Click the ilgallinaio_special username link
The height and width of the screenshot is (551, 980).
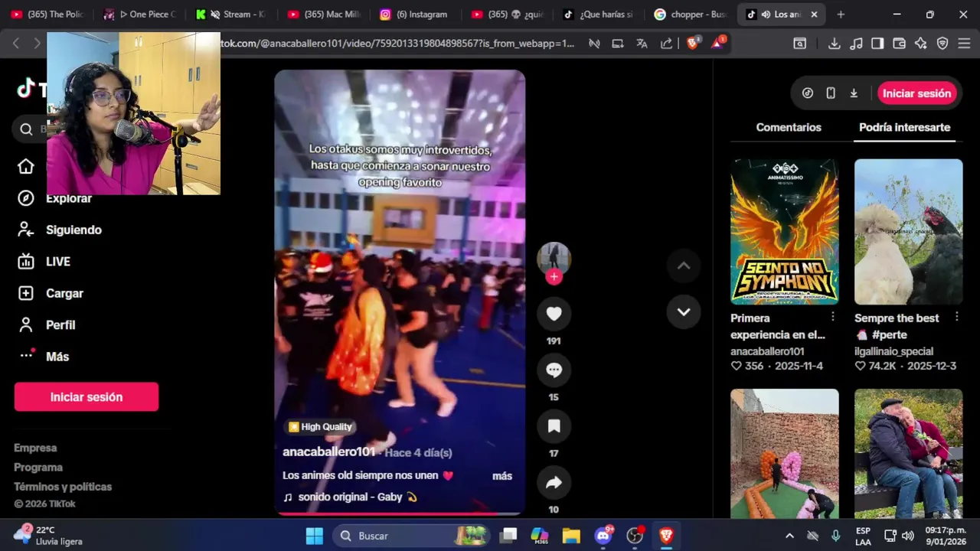click(x=893, y=352)
